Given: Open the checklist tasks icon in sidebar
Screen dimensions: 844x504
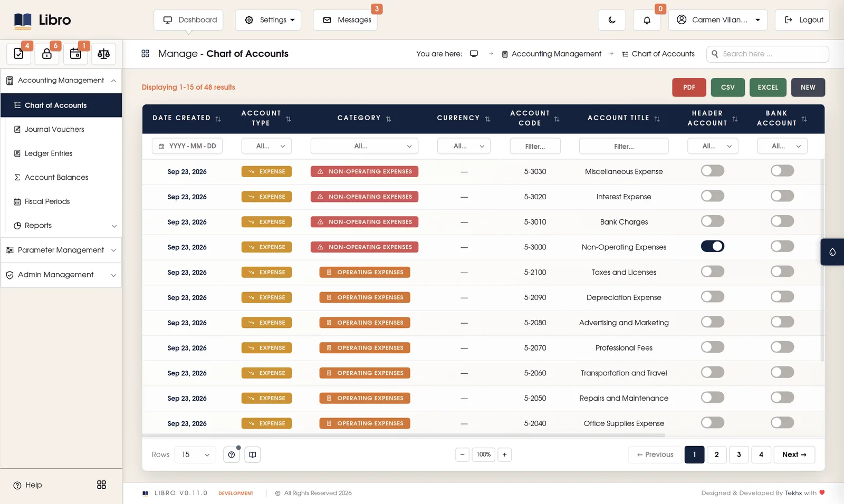Looking at the screenshot, I should [x=18, y=54].
